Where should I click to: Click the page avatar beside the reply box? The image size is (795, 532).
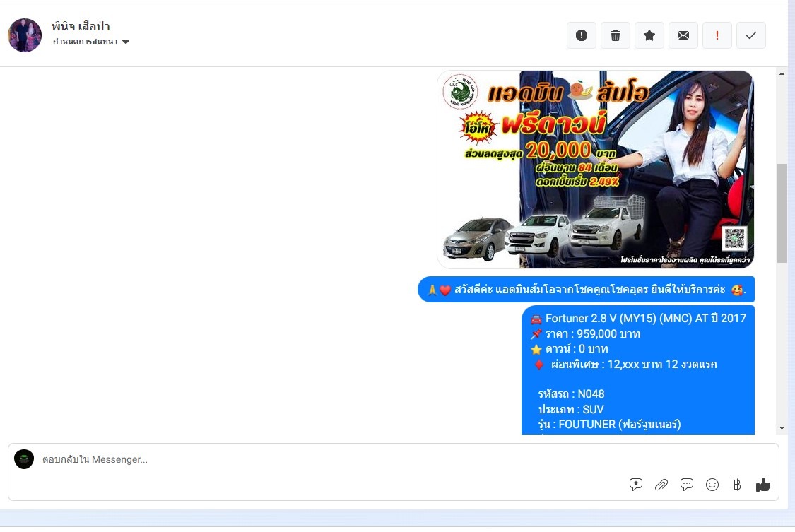pyautogui.click(x=24, y=459)
